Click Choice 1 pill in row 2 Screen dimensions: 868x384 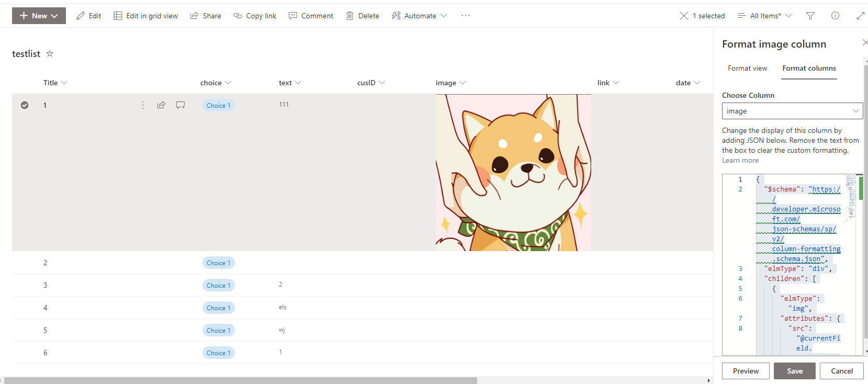click(219, 263)
